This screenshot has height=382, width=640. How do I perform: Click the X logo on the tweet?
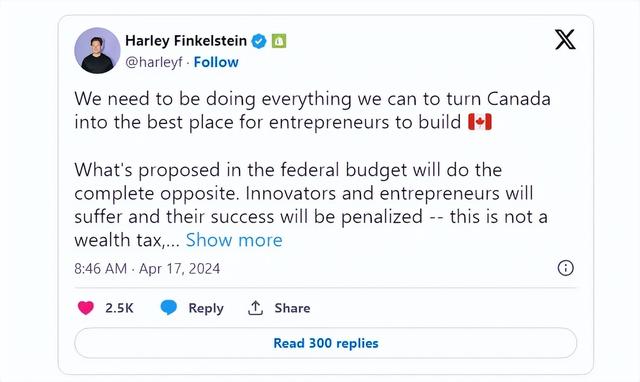click(565, 40)
